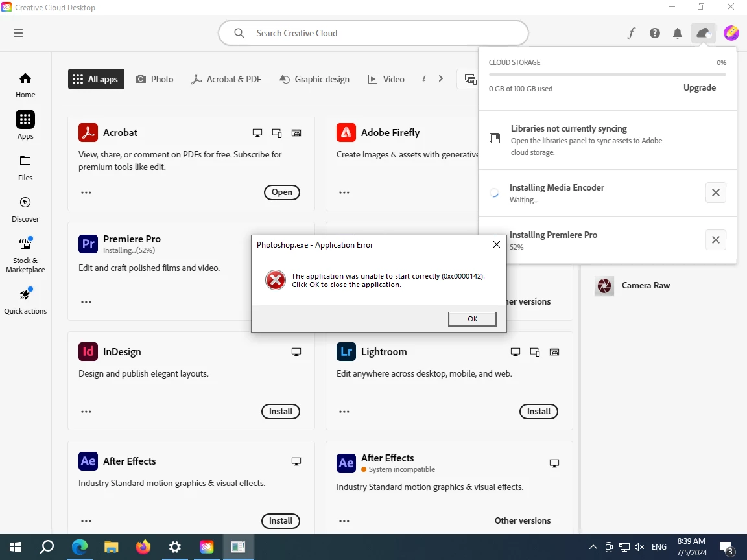Cancel Installing Premiere Pro
747x560 pixels.
point(716,240)
